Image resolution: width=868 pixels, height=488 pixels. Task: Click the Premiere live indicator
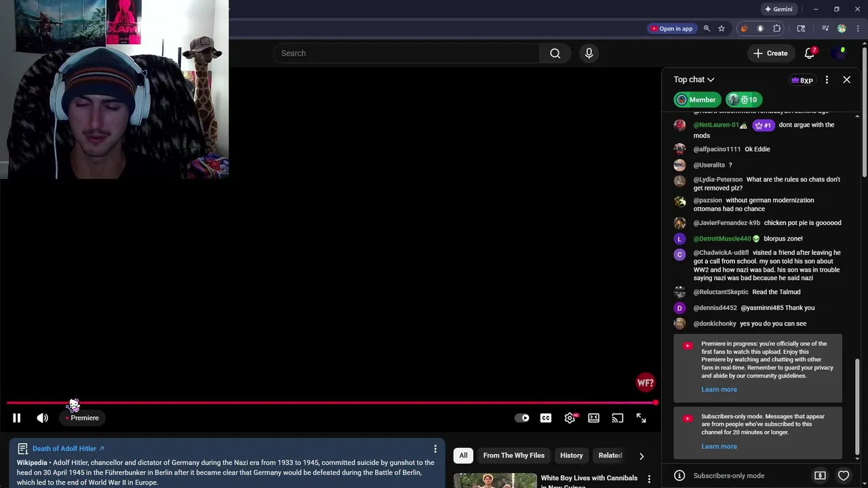click(x=82, y=418)
